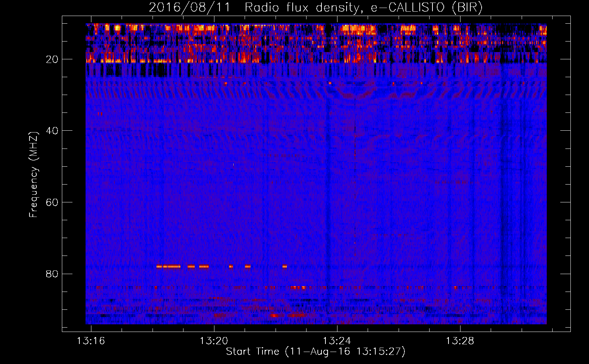Click the 13:28 time tick label

[x=460, y=341]
